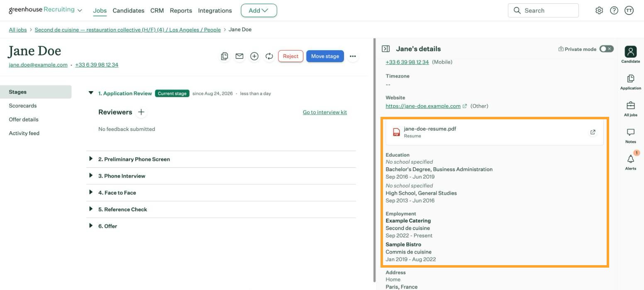Toggle Private mode switch
644x290 pixels.
[606, 49]
